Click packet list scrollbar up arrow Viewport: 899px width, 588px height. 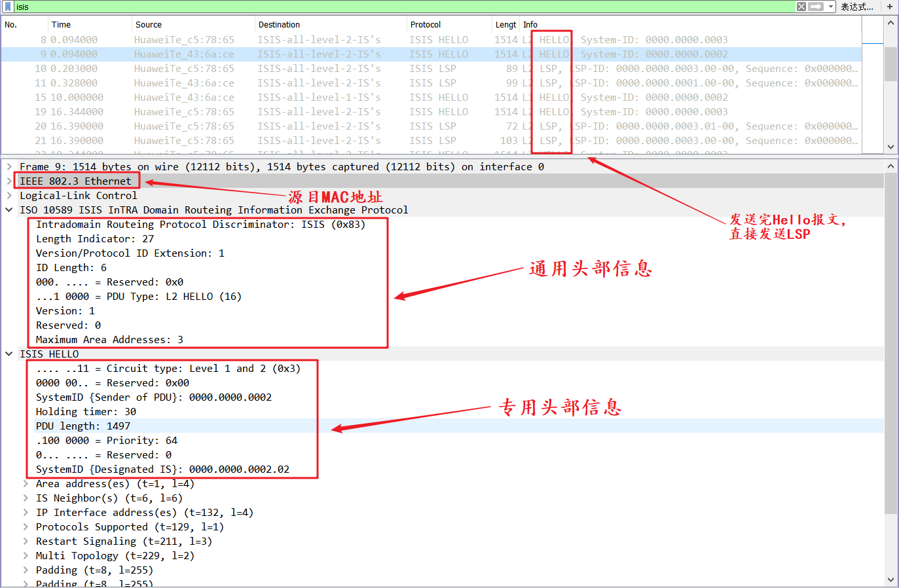point(890,22)
